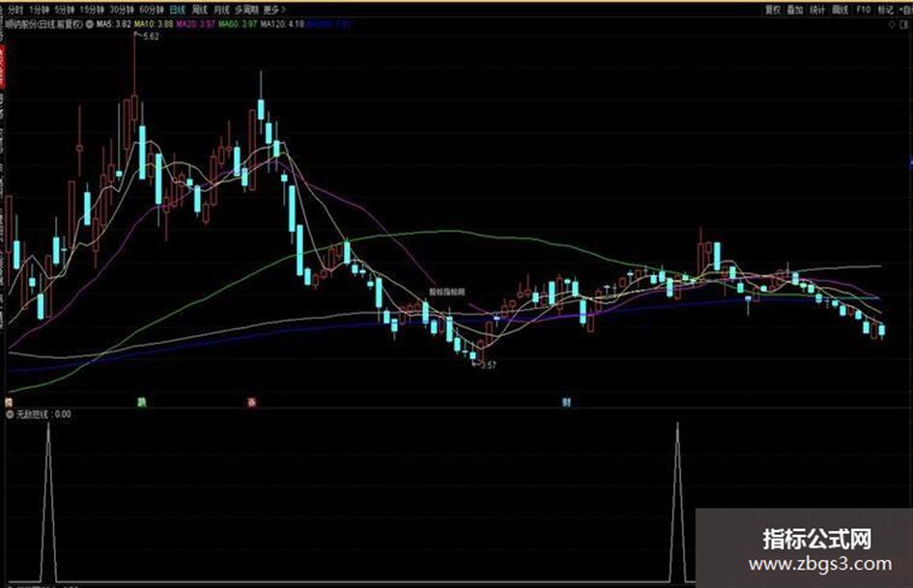This screenshot has height=588, width=913.
Task: Click the MA10 value label
Action: [154, 24]
